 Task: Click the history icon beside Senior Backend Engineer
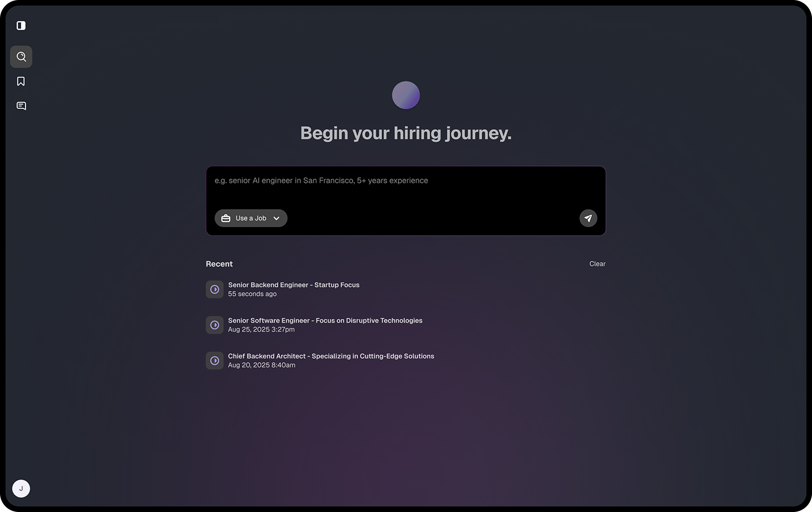[215, 289]
